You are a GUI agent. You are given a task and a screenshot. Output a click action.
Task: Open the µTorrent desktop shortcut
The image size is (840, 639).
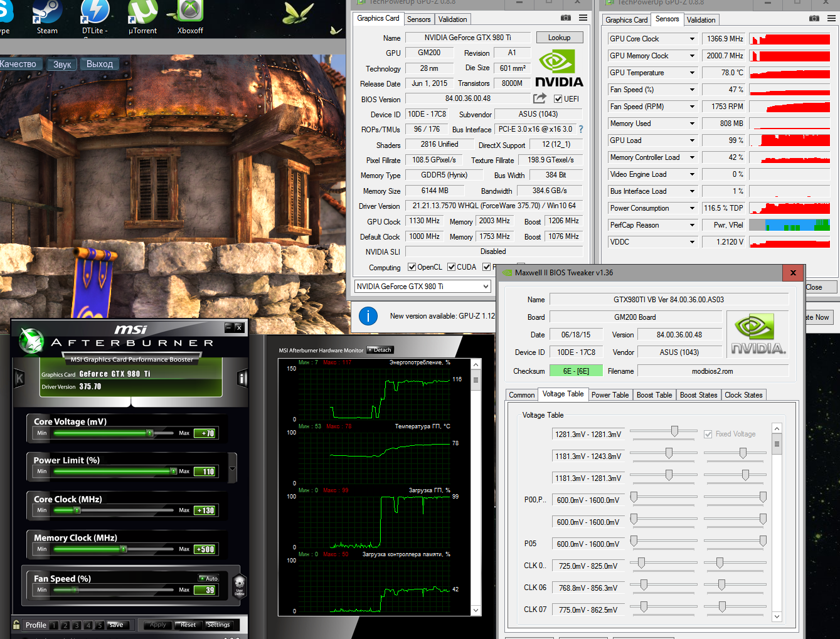click(x=142, y=18)
